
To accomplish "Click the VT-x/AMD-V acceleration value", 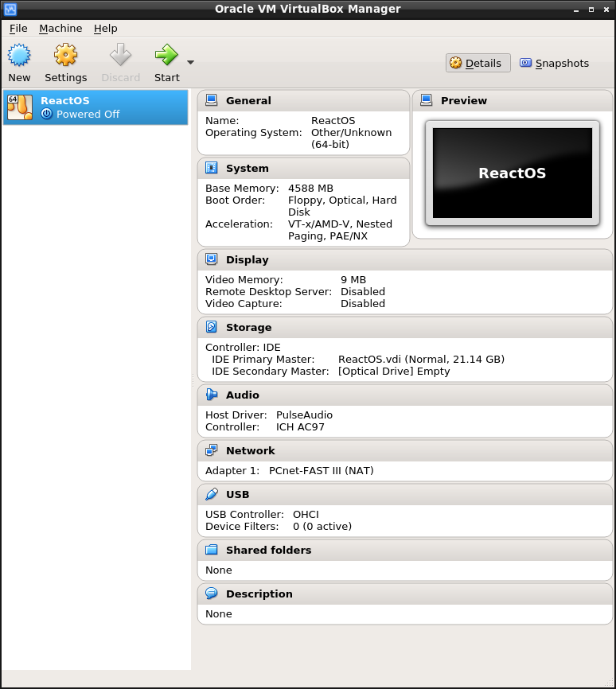I will 340,230.
